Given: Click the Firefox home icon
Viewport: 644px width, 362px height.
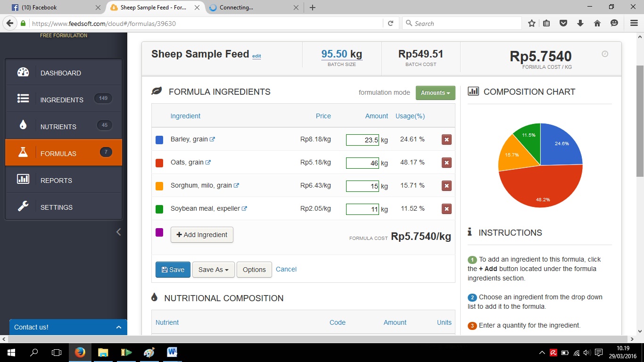Looking at the screenshot, I should coord(597,23).
